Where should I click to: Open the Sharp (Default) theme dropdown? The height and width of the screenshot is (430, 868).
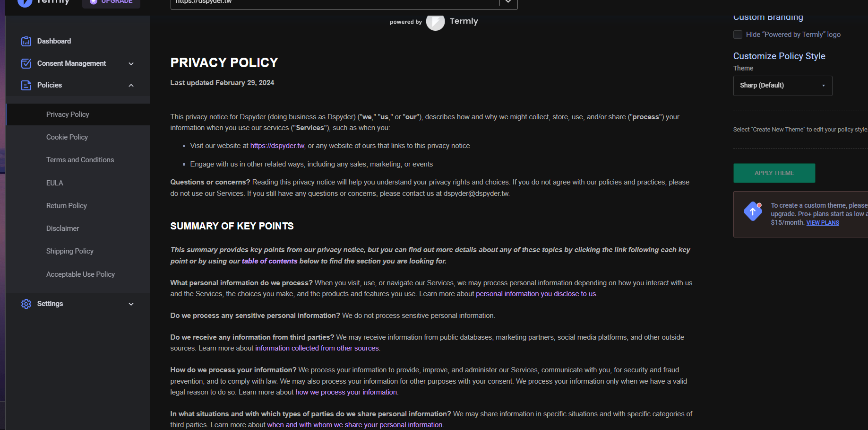[782, 86]
